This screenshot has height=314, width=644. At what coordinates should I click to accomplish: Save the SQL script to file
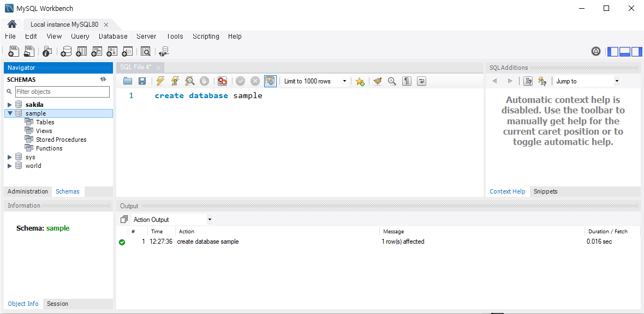(142, 81)
